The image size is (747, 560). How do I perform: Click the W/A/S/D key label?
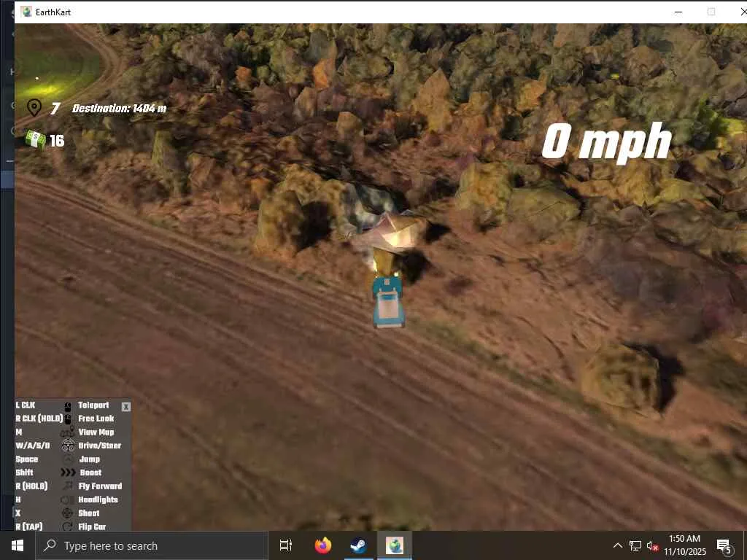tap(32, 446)
